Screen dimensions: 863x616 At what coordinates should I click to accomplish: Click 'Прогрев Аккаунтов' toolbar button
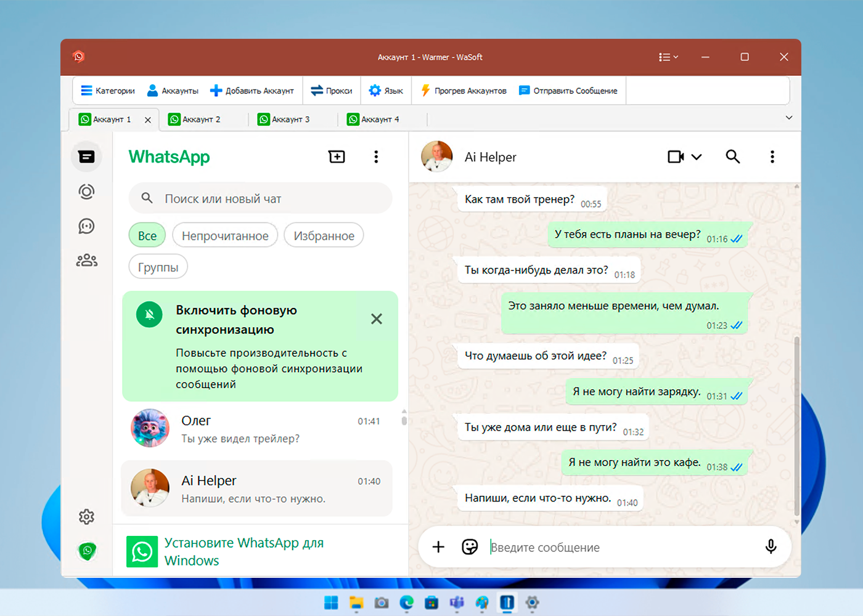click(464, 91)
